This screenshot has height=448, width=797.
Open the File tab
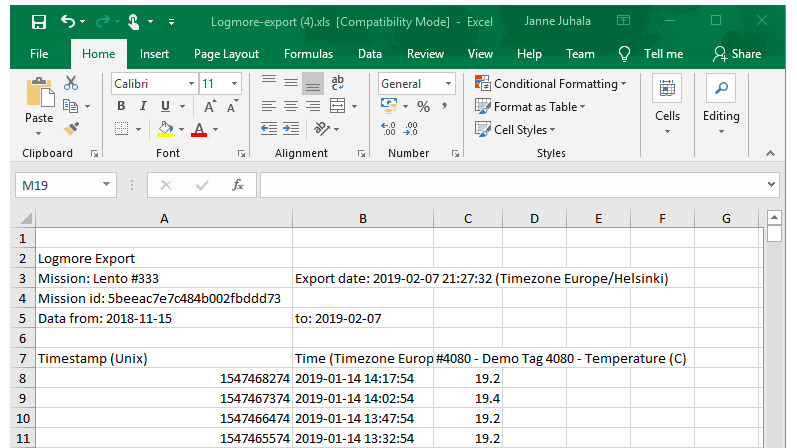tap(39, 54)
